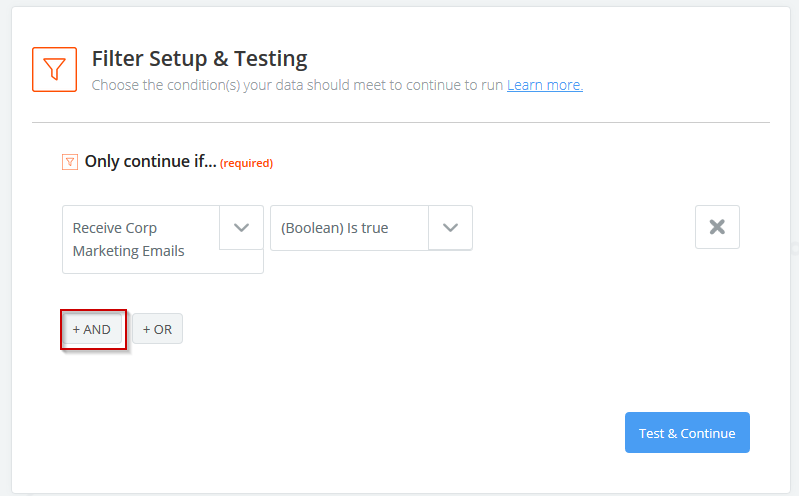Click blank space between condition dropdown and X

pyautogui.click(x=583, y=228)
